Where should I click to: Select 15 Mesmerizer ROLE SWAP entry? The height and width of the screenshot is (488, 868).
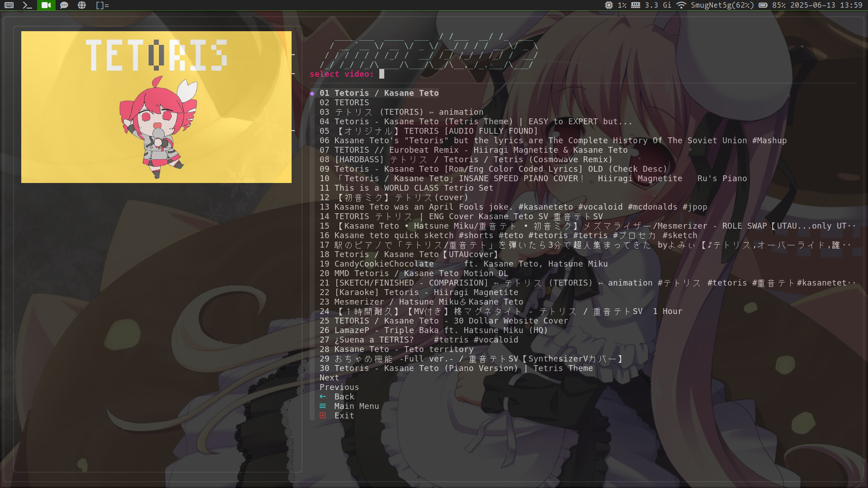click(x=587, y=226)
